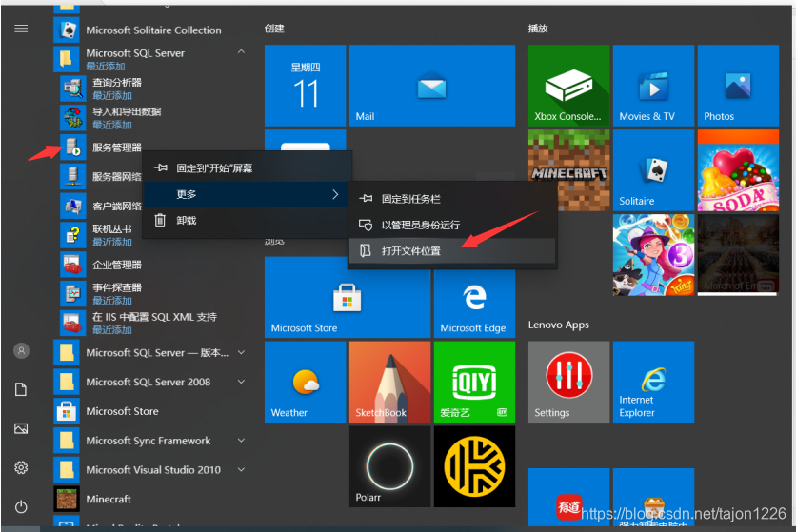The image size is (796, 532).
Task: Open Movies & TV tile
Action: (x=653, y=86)
